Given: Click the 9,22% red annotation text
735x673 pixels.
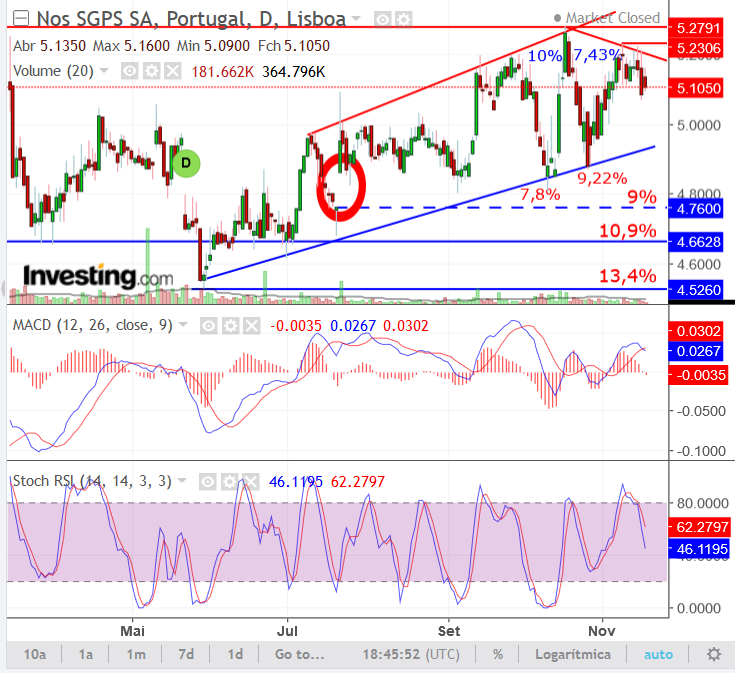Looking at the screenshot, I should coord(602,178).
